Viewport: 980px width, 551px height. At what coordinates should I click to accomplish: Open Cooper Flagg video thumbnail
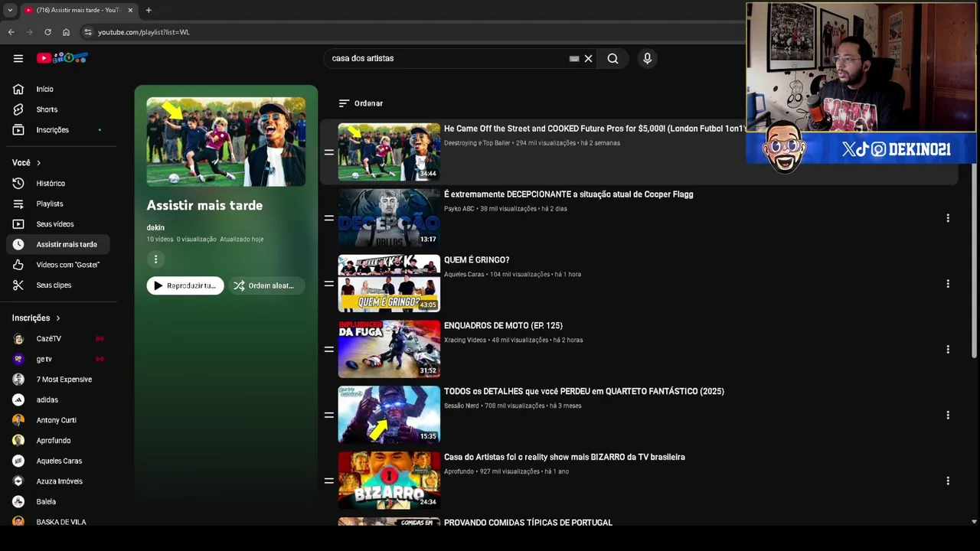(389, 217)
